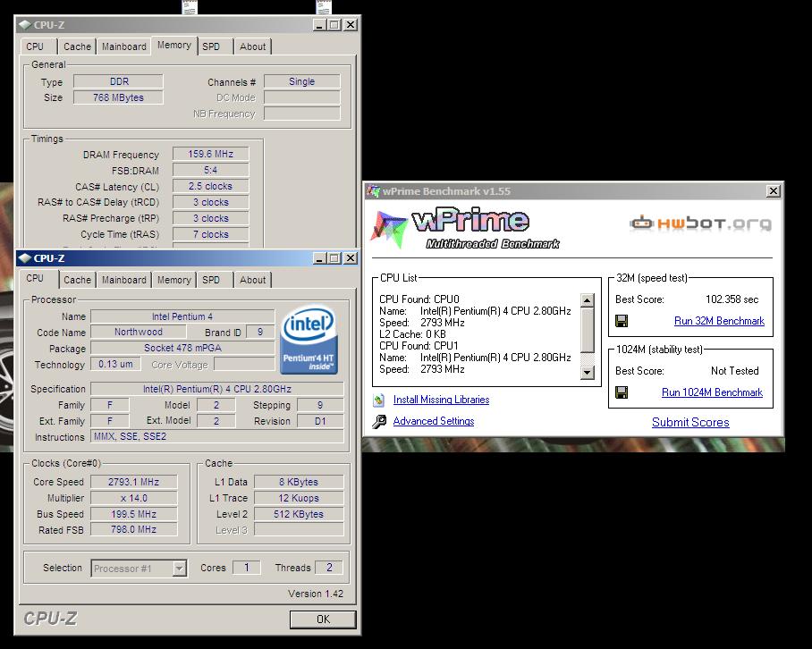Screen dimensions: 812x649
Task: Open Cache tab in back Memory window
Action: point(77,46)
